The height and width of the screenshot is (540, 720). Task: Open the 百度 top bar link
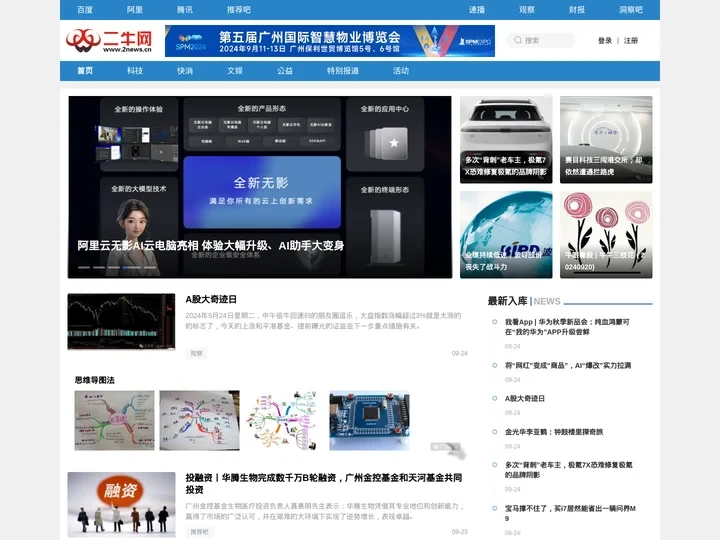tap(85, 10)
